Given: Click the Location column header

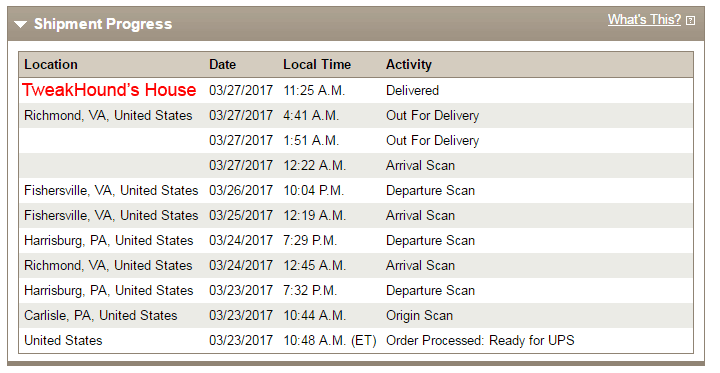Looking at the screenshot, I should [51, 65].
